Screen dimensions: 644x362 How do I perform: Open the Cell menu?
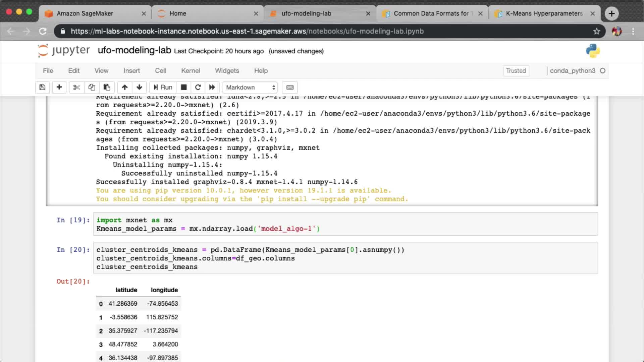(160, 71)
